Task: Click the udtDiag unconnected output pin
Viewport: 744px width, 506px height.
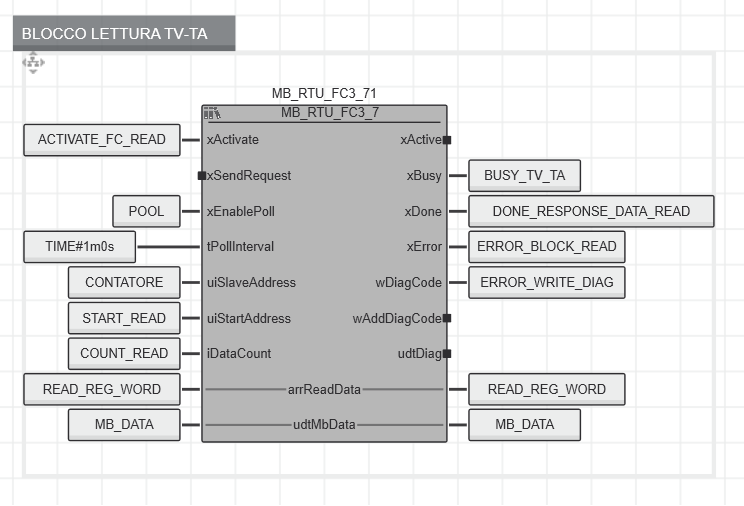Action: pos(447,354)
